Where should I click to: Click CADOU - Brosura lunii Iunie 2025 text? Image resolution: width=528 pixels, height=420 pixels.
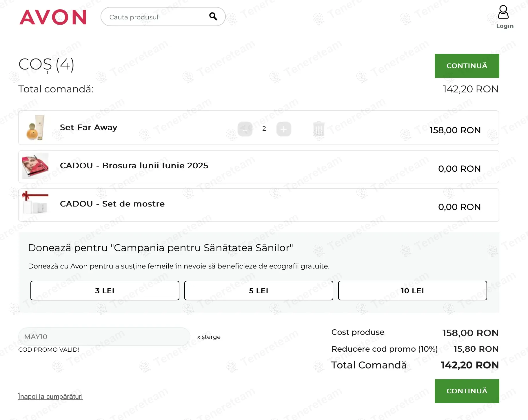click(134, 166)
